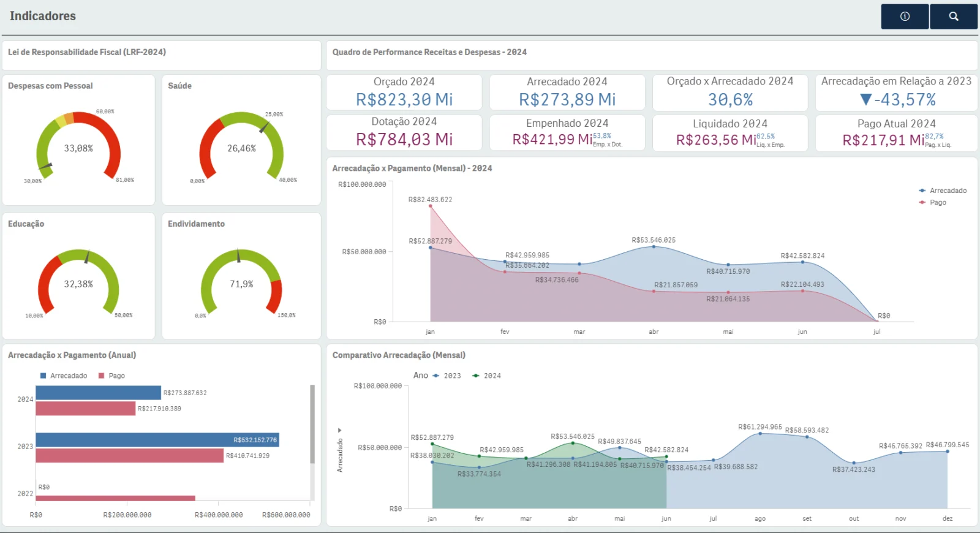This screenshot has width=980, height=533.
Task: Click the Arrecadado legend marker in monthly chart
Action: [x=922, y=191]
